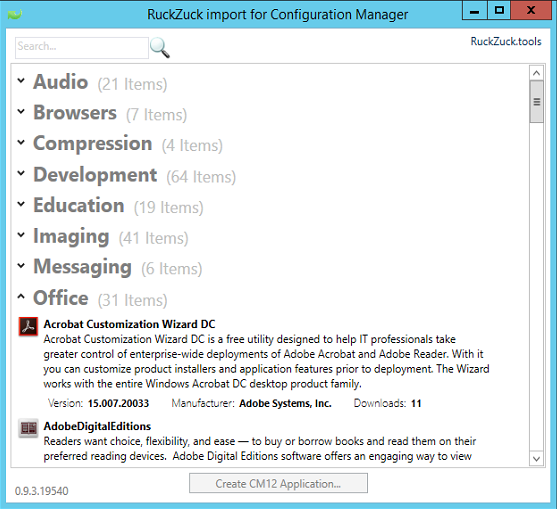Select Imaging (41 Items) group header
Screen dimensions: 557x509
click(x=111, y=237)
